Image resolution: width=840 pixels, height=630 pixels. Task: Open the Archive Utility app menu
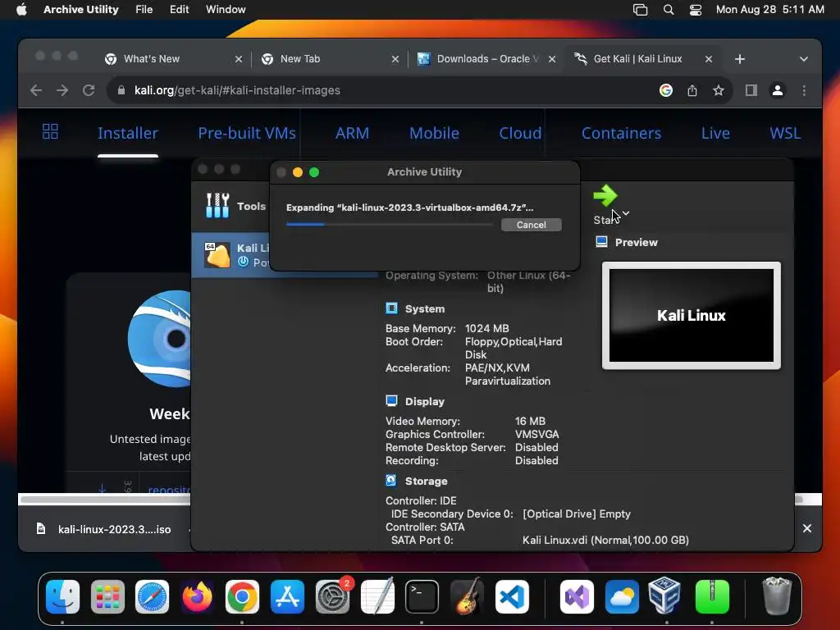click(81, 10)
